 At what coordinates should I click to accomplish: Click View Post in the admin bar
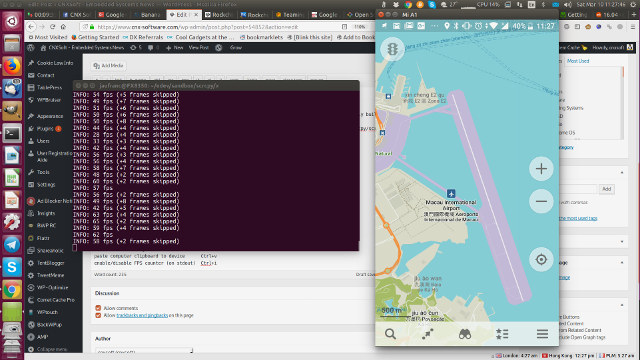pos(199,48)
